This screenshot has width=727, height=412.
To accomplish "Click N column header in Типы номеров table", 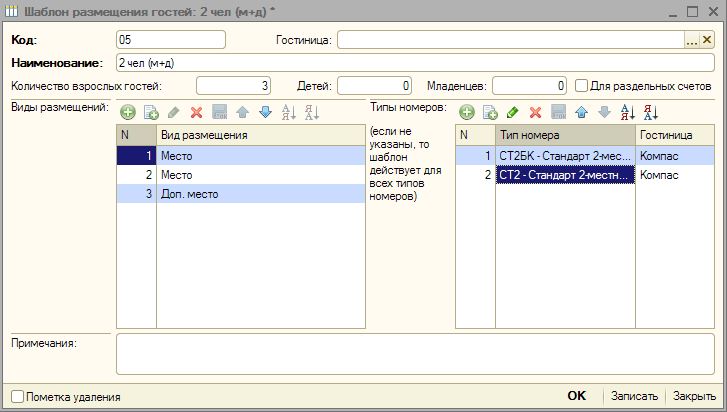I will click(475, 135).
